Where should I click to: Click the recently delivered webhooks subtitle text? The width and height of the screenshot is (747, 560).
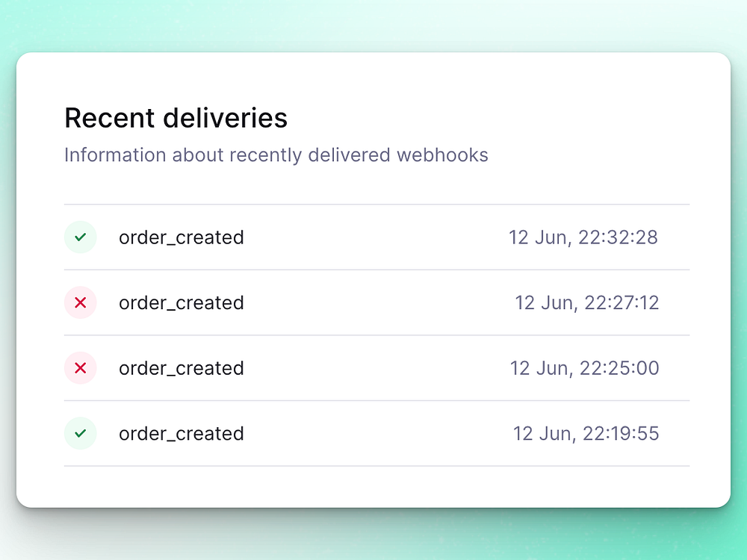coord(276,155)
